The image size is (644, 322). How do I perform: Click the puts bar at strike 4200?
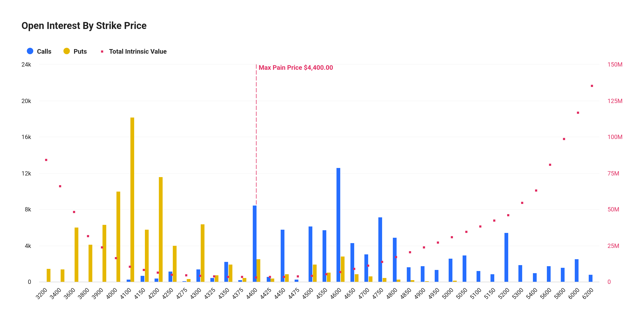(161, 229)
